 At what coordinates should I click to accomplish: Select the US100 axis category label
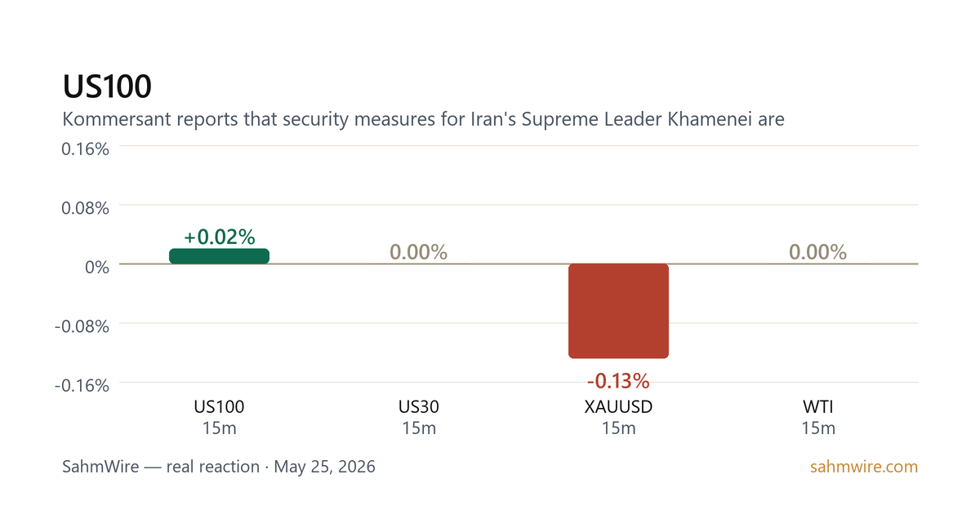[219, 406]
